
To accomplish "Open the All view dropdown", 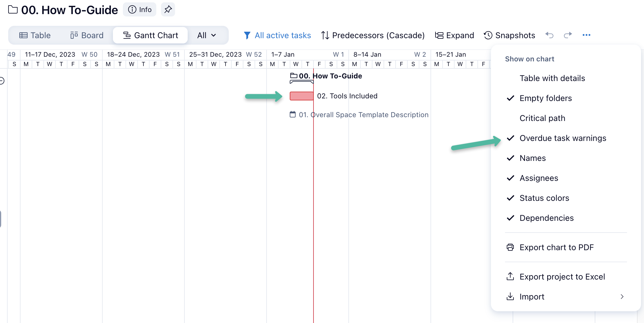I will (207, 35).
